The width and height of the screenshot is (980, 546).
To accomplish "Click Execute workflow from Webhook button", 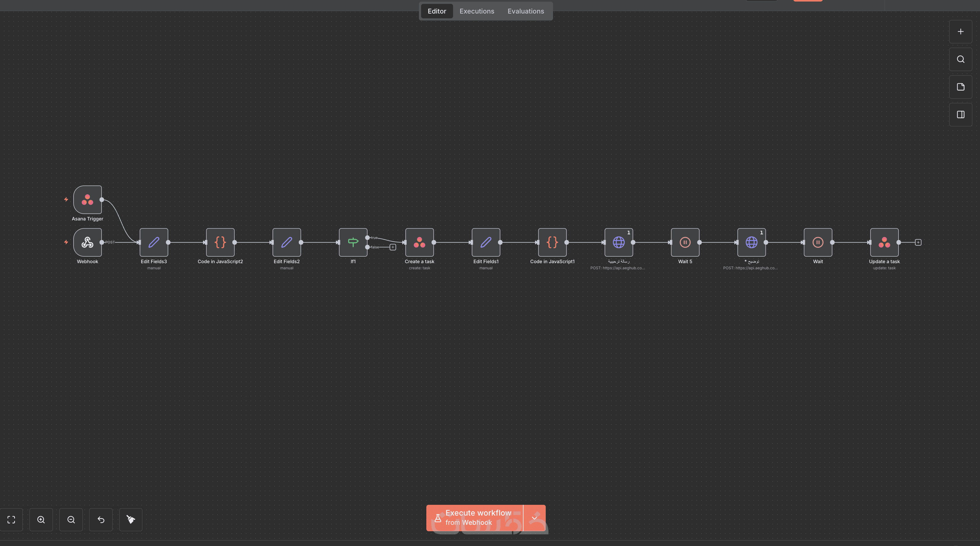I will click(x=474, y=518).
